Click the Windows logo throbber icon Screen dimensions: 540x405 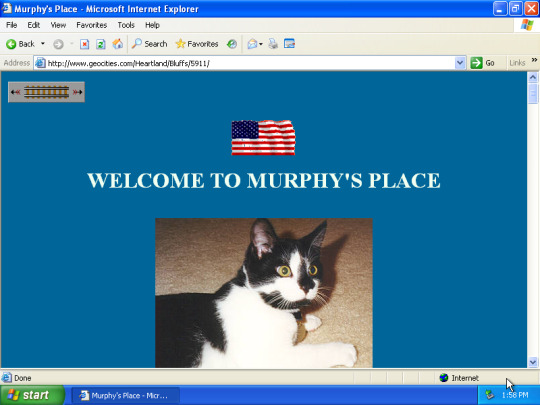coord(527,25)
